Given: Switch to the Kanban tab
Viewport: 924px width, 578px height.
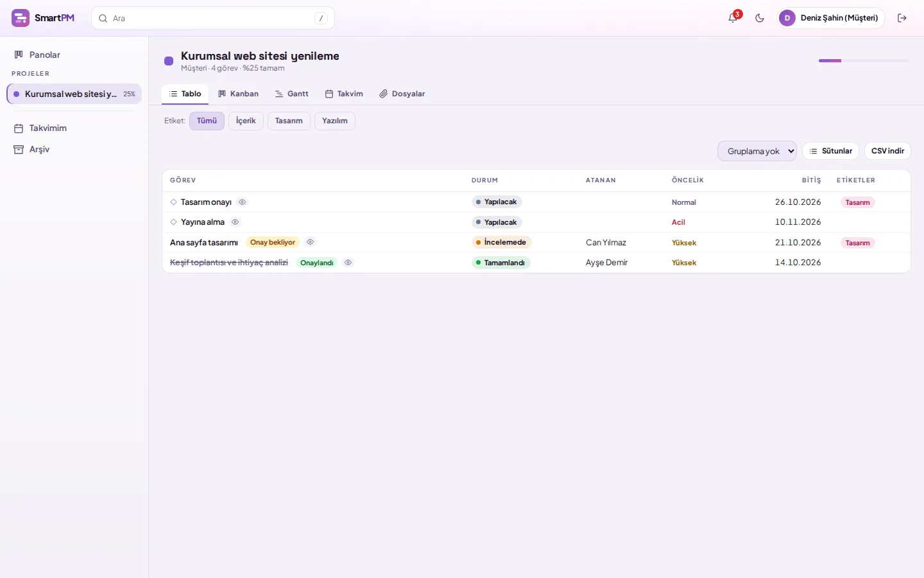Looking at the screenshot, I should [x=238, y=94].
